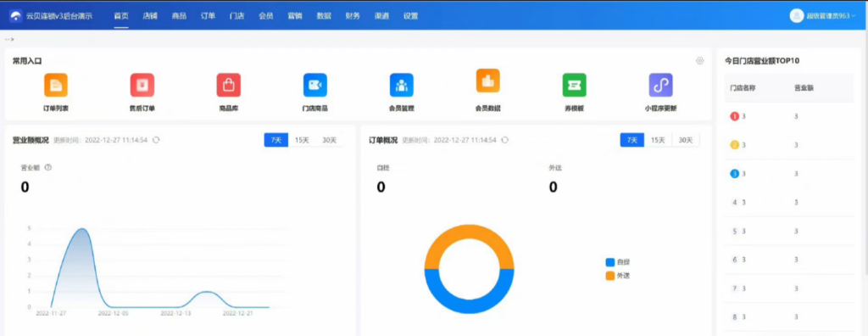This screenshot has height=336, width=868.
Task: Select 30天 range in 营业额概况
Action: click(x=330, y=140)
